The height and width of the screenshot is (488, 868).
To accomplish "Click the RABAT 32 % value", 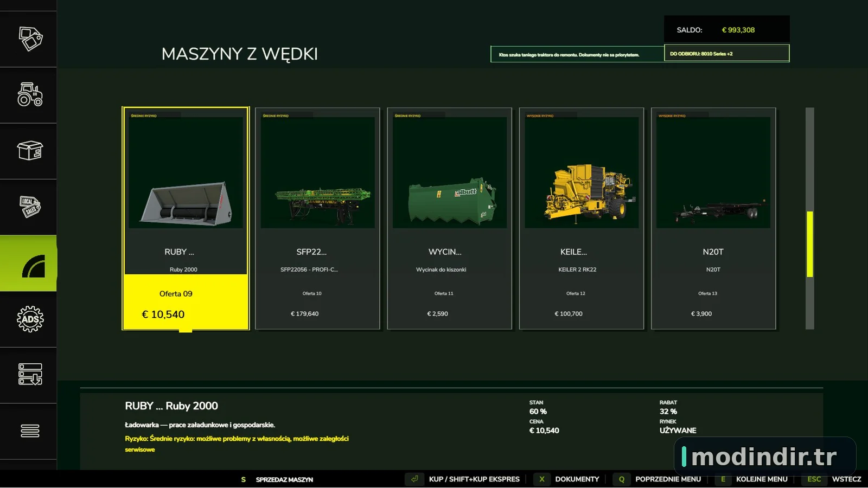I will click(668, 412).
